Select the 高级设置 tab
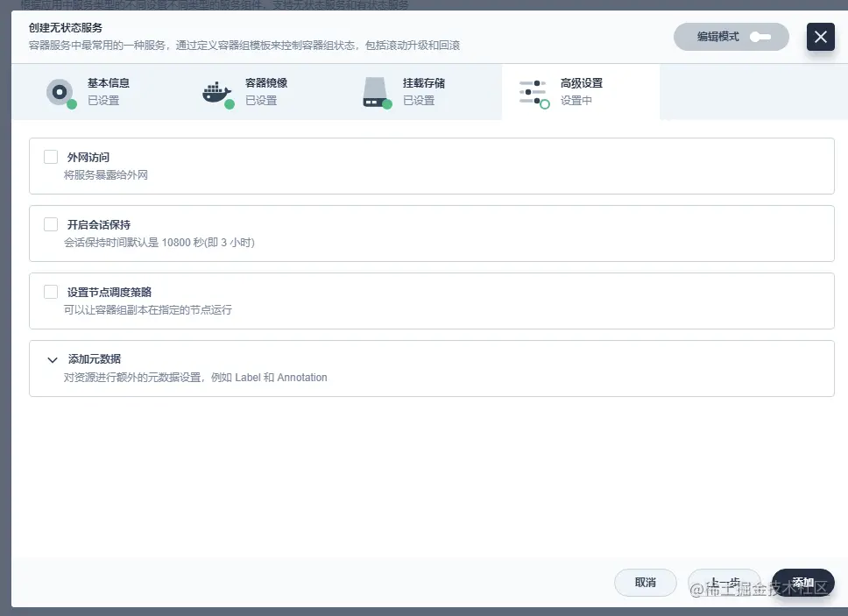Viewport: 848px width, 616px height. [x=581, y=92]
